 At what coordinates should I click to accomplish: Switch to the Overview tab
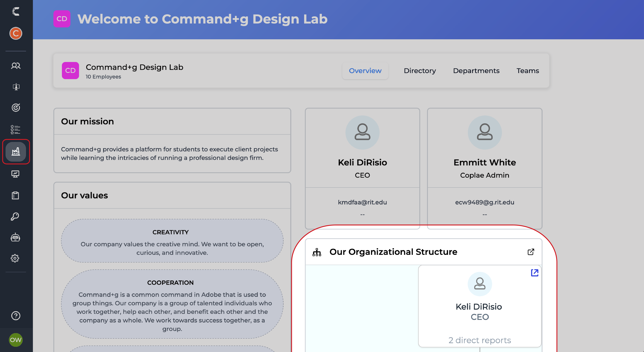[365, 71]
